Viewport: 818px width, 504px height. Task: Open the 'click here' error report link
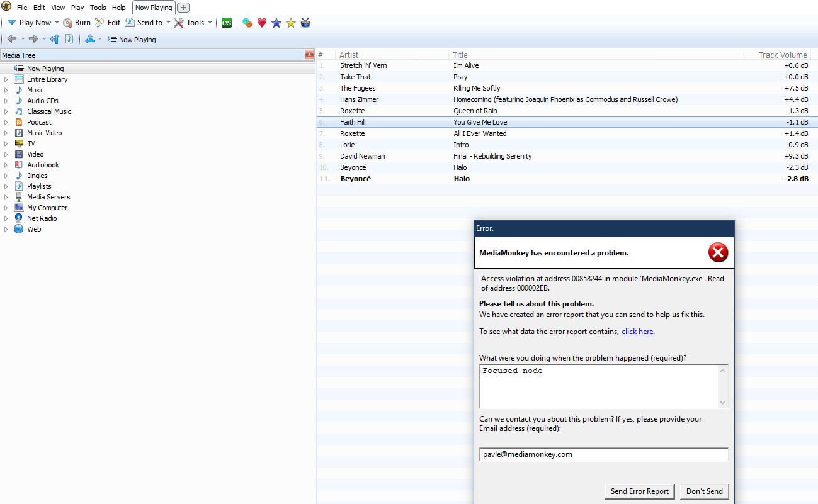(638, 332)
